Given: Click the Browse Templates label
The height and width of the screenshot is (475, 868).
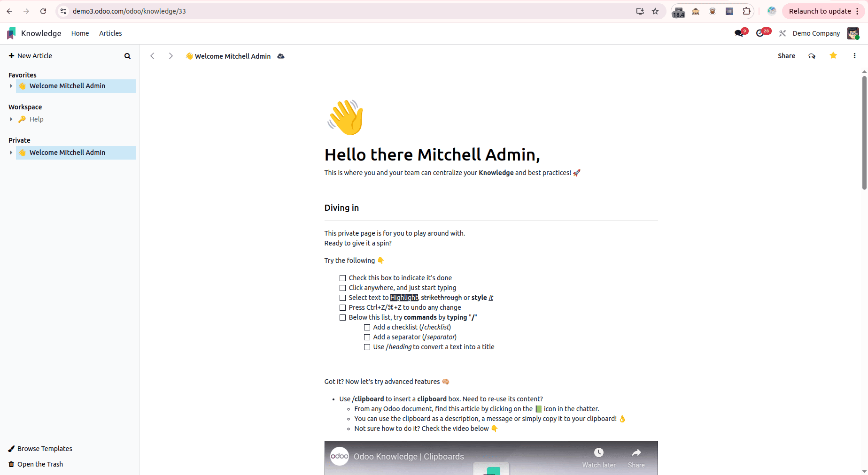Looking at the screenshot, I should [45, 449].
